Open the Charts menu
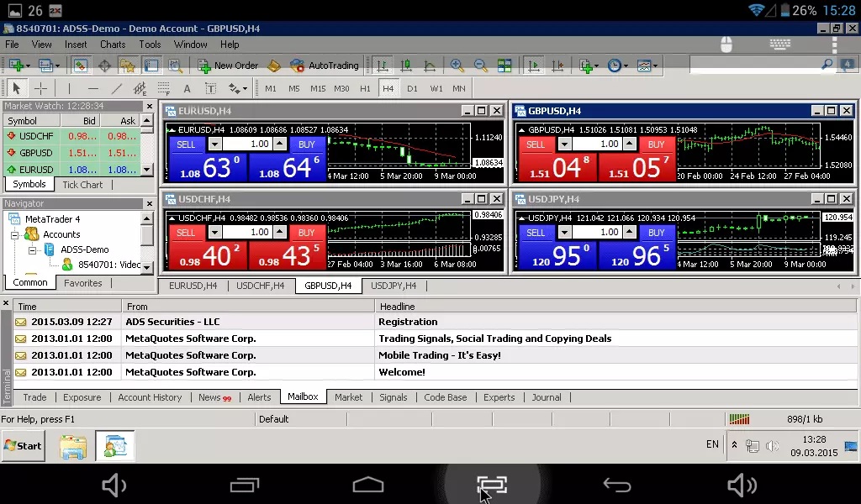This screenshot has width=861, height=504. [113, 45]
